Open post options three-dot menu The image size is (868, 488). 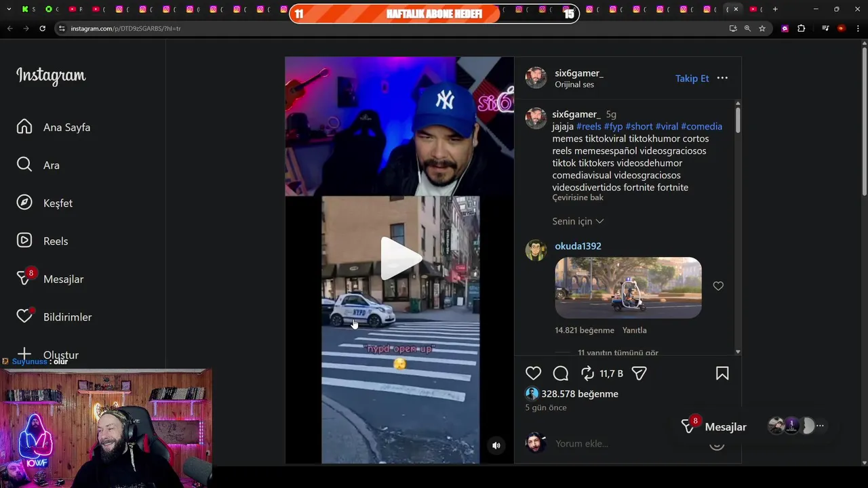click(722, 78)
